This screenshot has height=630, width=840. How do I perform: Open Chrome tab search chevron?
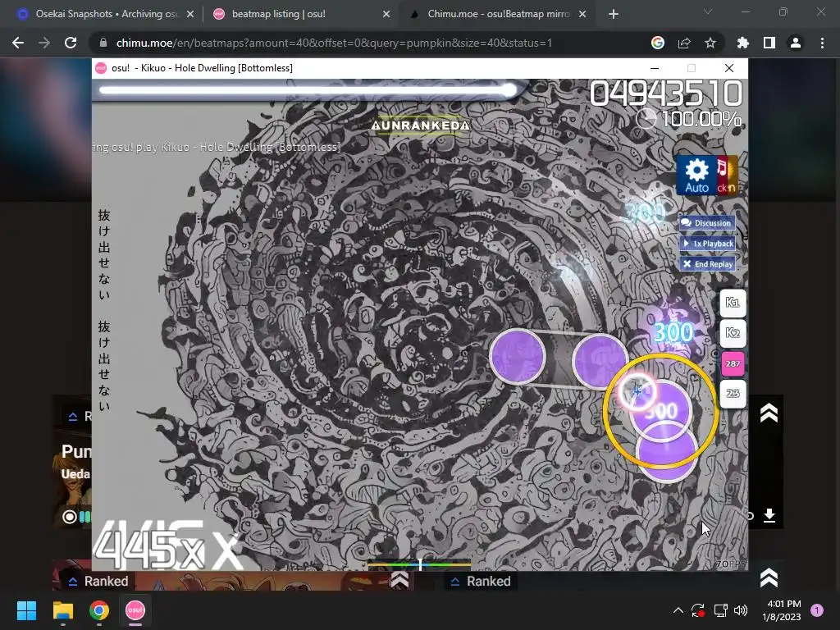tap(708, 11)
